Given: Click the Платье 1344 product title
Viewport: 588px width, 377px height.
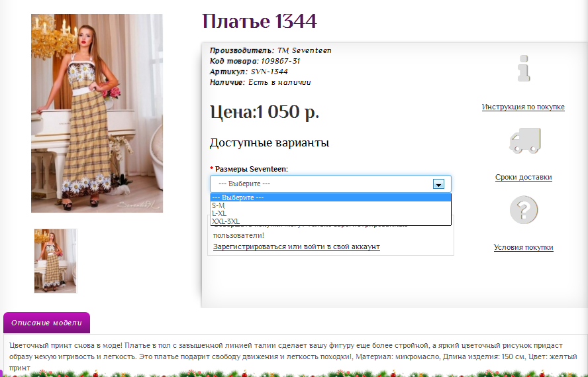Looking at the screenshot, I should tap(260, 21).
